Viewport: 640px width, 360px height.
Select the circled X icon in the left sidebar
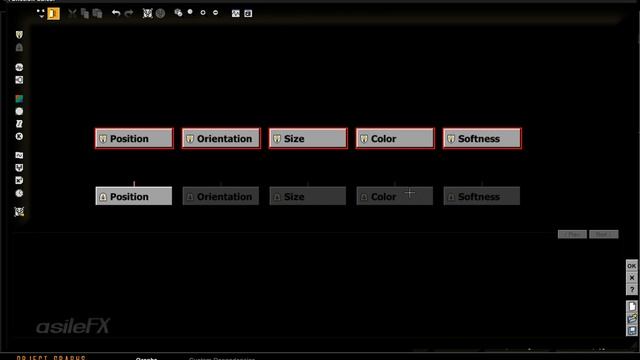[x=19, y=136]
